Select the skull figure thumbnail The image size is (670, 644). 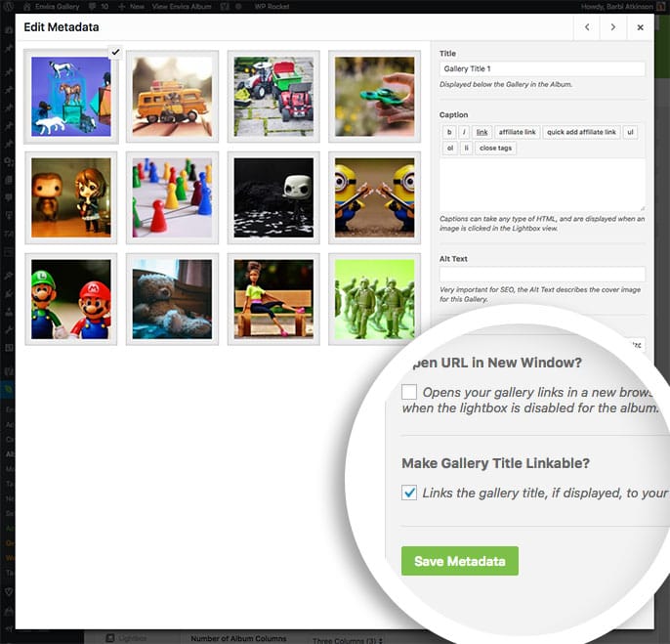(273, 197)
